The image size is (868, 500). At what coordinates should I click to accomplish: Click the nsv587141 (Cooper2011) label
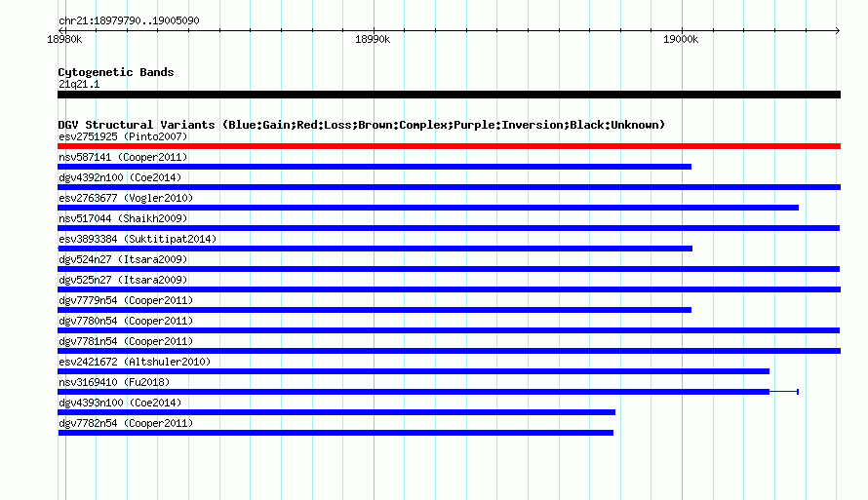click(123, 157)
